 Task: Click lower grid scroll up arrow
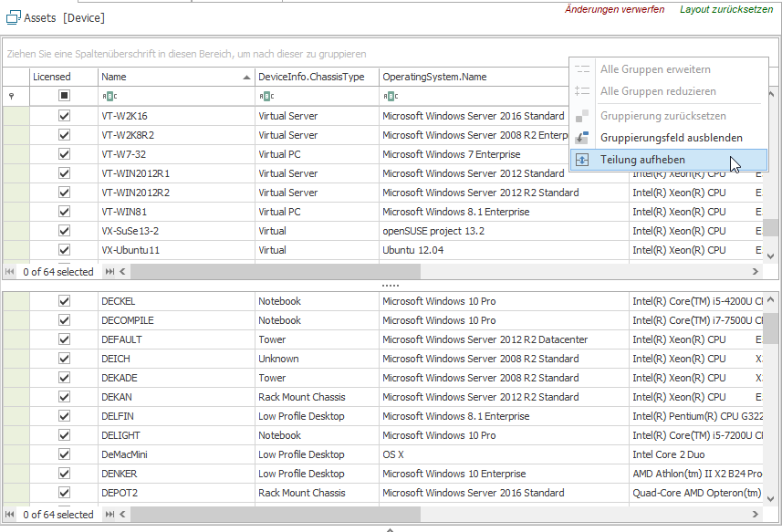coord(770,299)
